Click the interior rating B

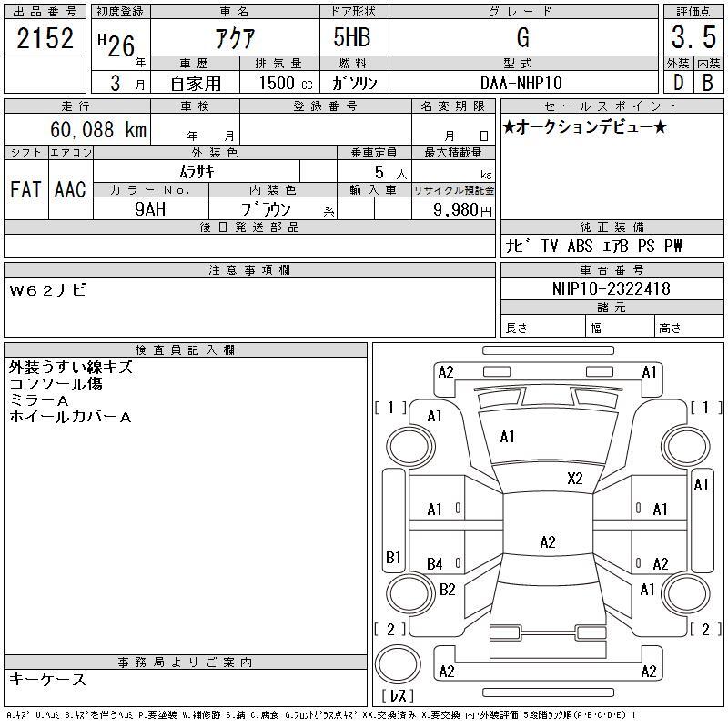click(x=708, y=83)
